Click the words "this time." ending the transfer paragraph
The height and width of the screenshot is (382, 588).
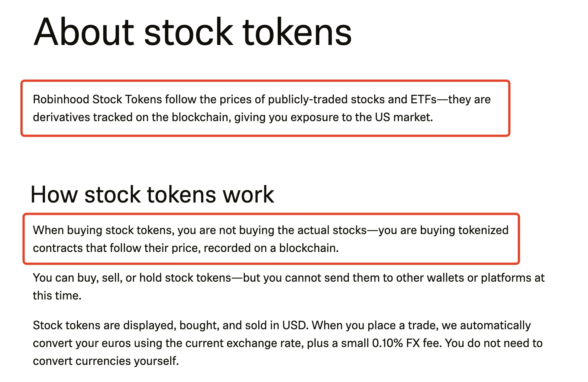57,296
